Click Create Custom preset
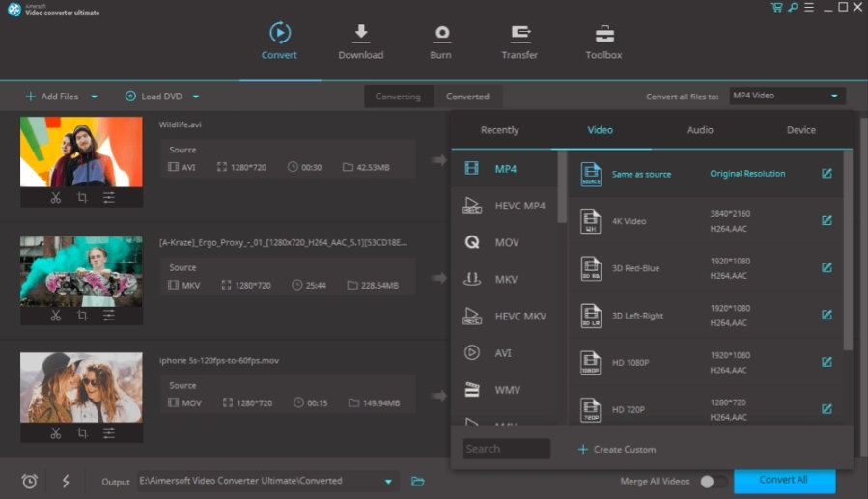Viewport: 868px width, 499px height. [x=617, y=449]
